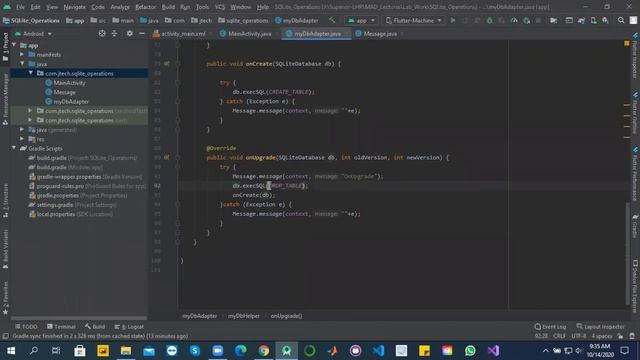Viewport: 640px width, 360px height.
Task: Hide the Project panel with the minus icon
Action: point(142,33)
